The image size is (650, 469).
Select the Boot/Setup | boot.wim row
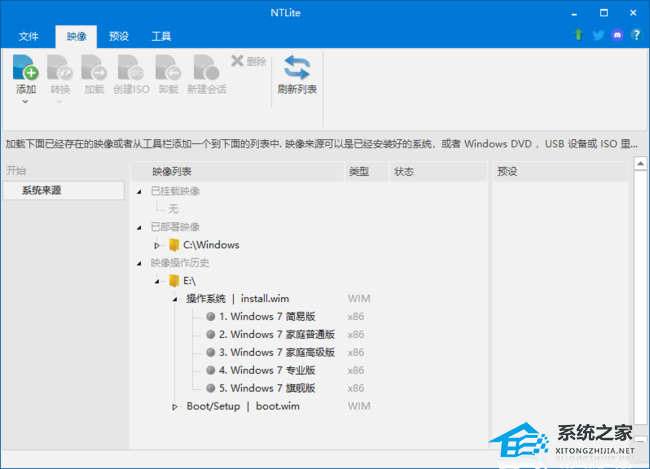243,406
